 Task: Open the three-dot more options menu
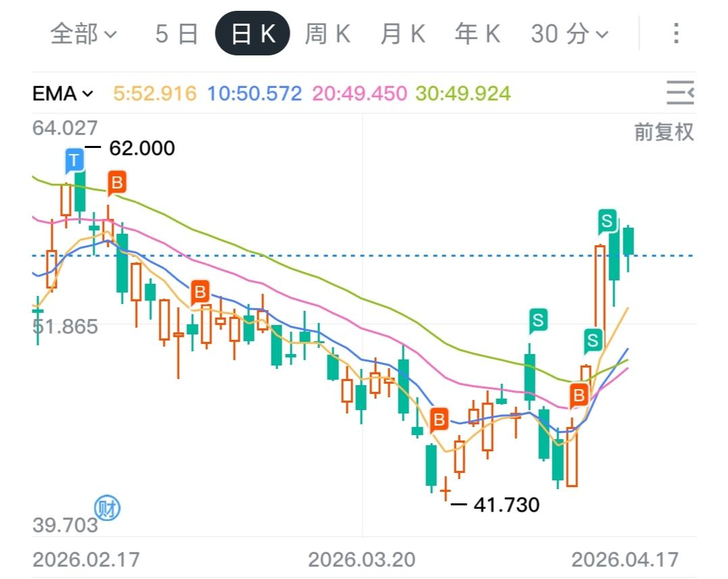tap(675, 33)
